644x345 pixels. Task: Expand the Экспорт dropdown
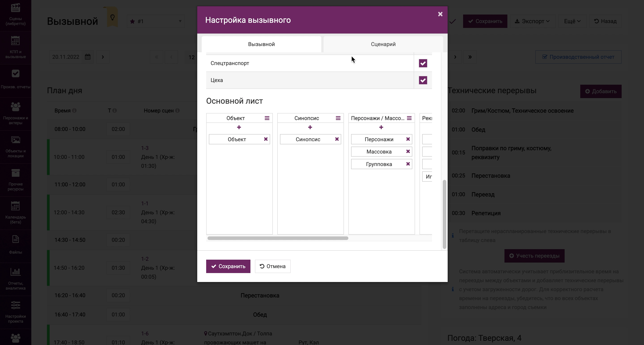point(532,21)
